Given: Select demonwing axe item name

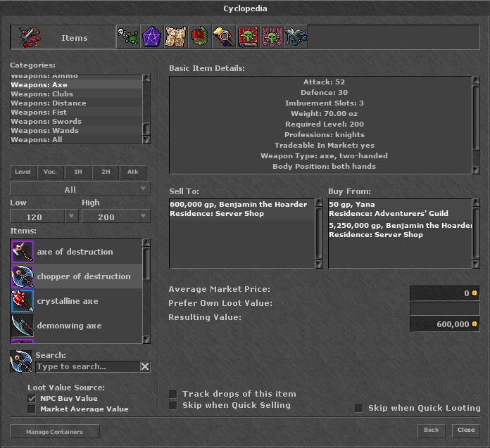Looking at the screenshot, I should [70, 326].
